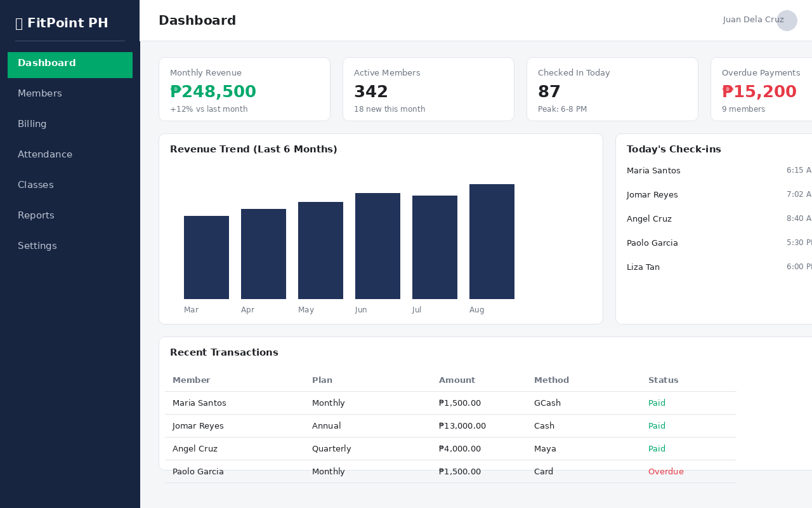Screen dimensions: 812x508
Task: Select the Monthly Revenue card
Action: [244, 89]
